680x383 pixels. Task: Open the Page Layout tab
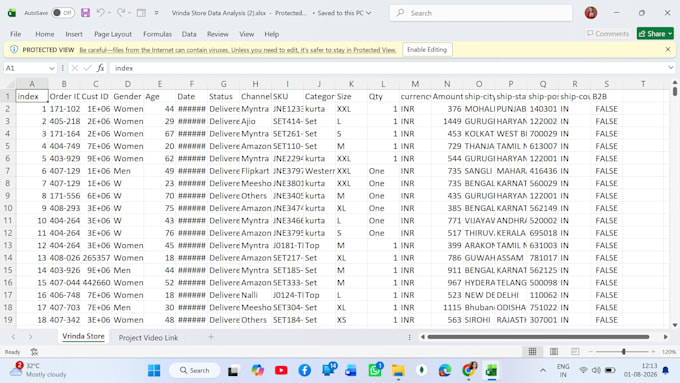click(x=113, y=34)
